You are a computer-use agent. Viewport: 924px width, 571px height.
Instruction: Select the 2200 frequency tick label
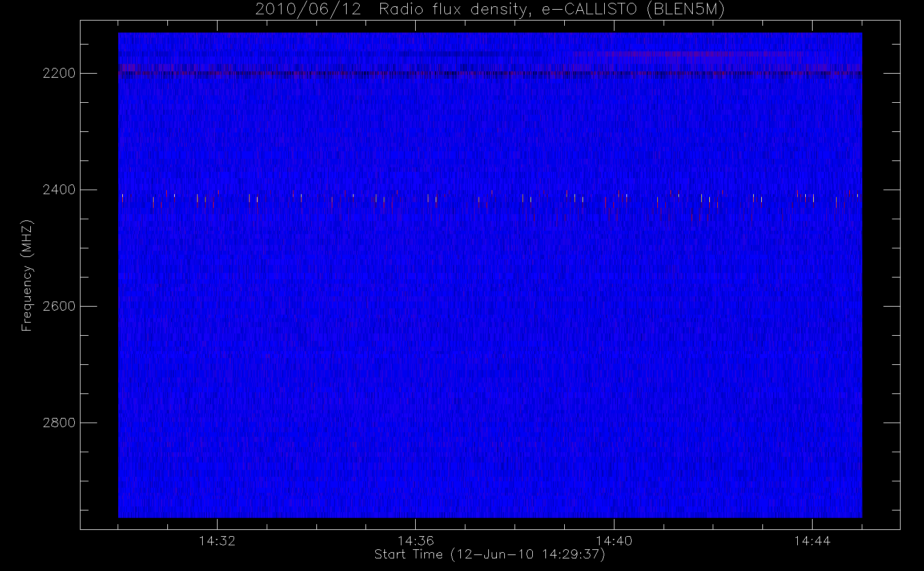59,73
